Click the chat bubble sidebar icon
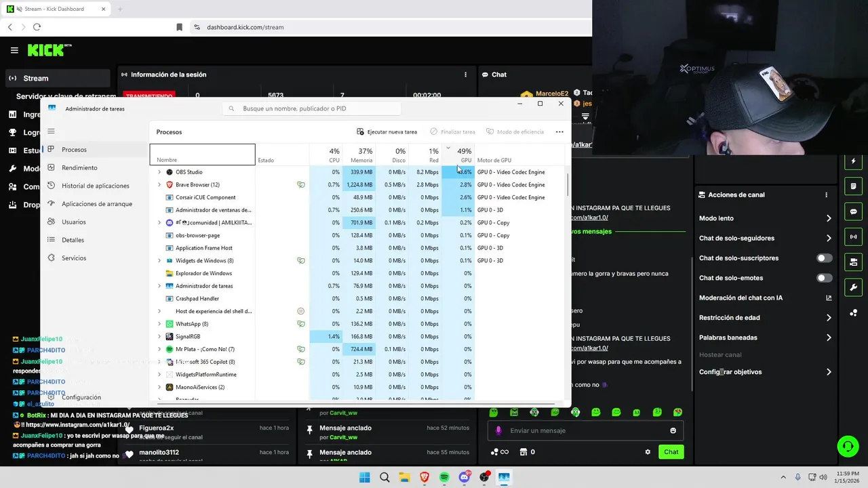This screenshot has height=488, width=868. (x=853, y=211)
